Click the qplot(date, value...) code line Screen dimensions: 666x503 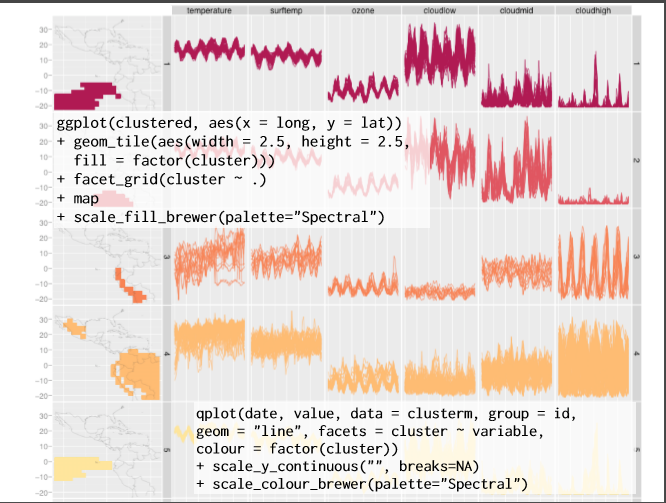click(386, 413)
